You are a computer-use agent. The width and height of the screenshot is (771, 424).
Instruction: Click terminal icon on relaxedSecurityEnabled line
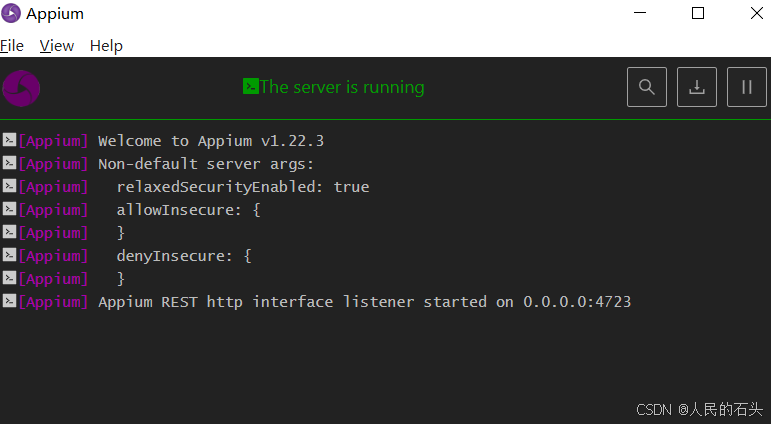(x=9, y=186)
